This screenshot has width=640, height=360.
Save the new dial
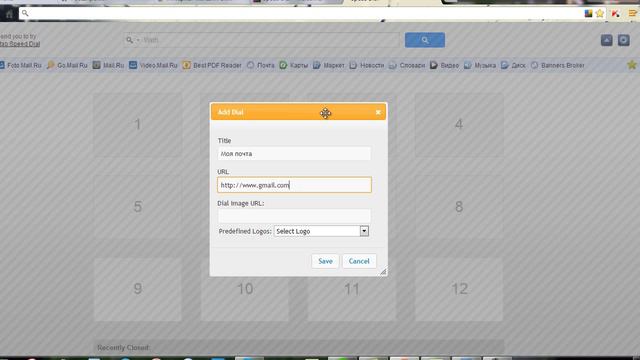[325, 261]
